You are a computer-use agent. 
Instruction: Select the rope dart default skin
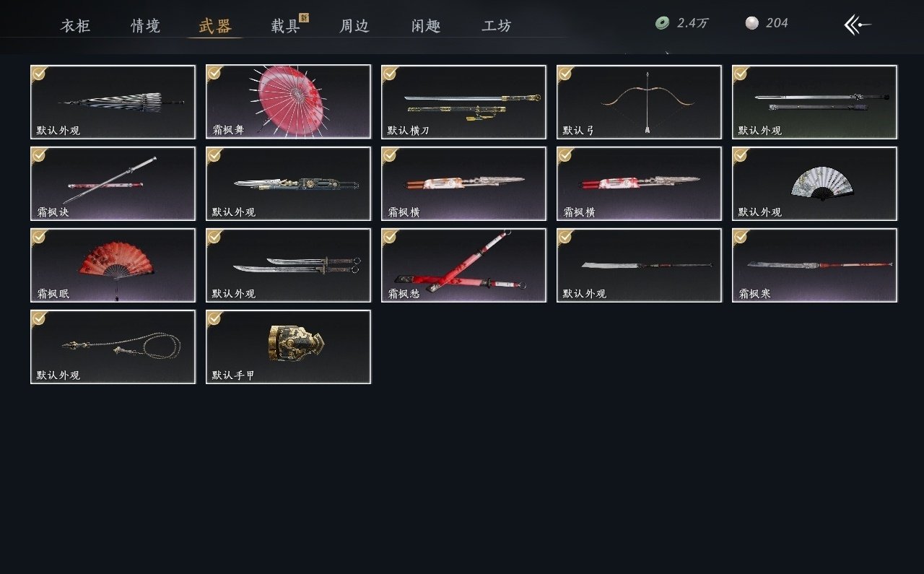[x=113, y=347]
